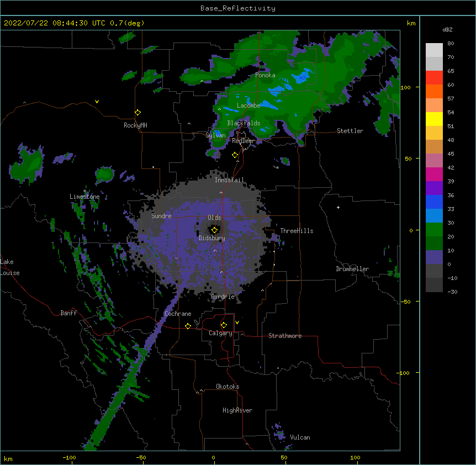Click the Strathmore city label
476x465 pixels.
(285, 336)
